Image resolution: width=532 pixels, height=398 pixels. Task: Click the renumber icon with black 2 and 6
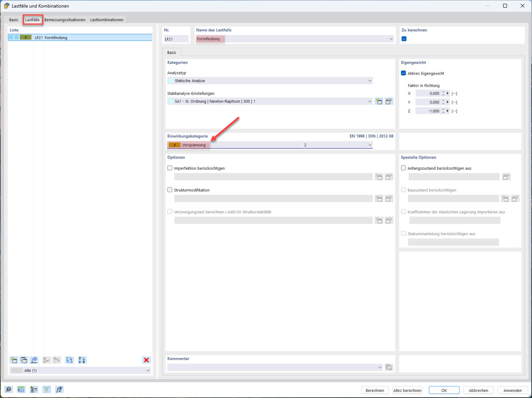pos(82,360)
